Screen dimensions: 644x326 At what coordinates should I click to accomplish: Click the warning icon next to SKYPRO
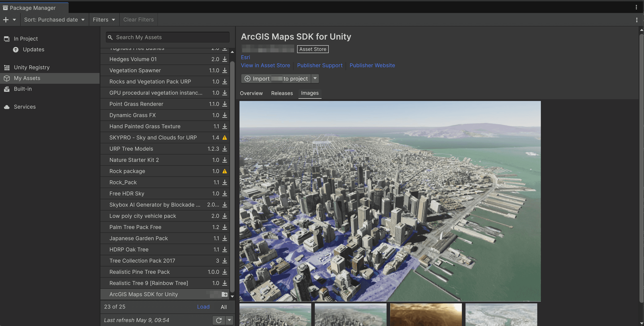pos(224,137)
